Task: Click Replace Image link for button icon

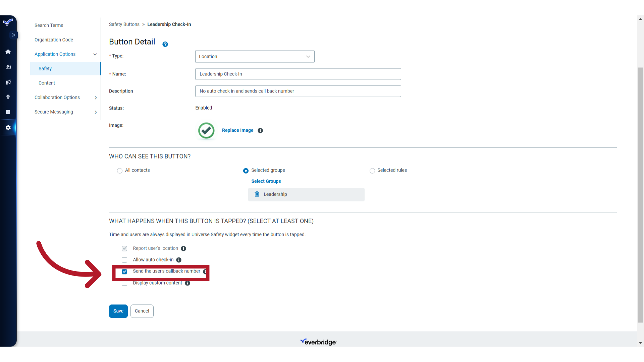Action: [237, 130]
